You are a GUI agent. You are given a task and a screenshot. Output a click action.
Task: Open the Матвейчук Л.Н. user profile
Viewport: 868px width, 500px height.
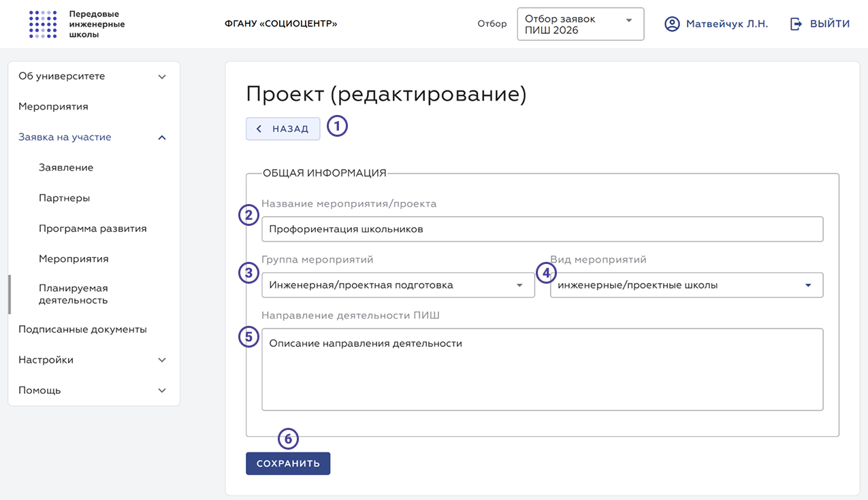click(727, 24)
